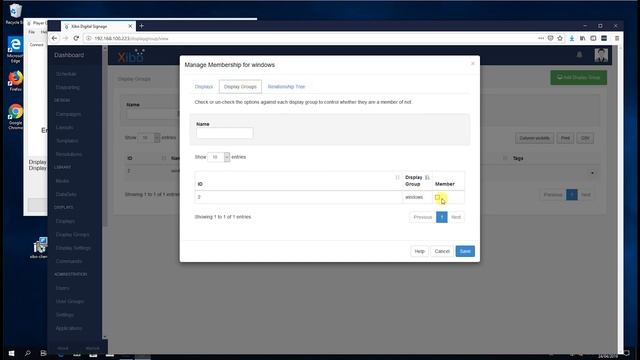Select the Xibo Digital Signage browser tab
The width and height of the screenshot is (640, 360).
pos(98,26)
